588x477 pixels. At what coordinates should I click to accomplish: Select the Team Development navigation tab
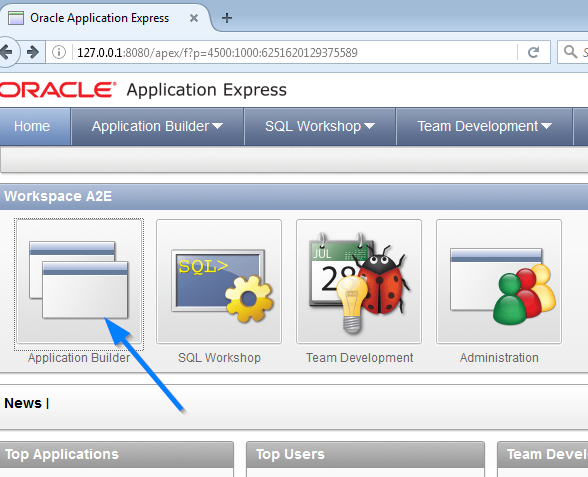point(484,126)
